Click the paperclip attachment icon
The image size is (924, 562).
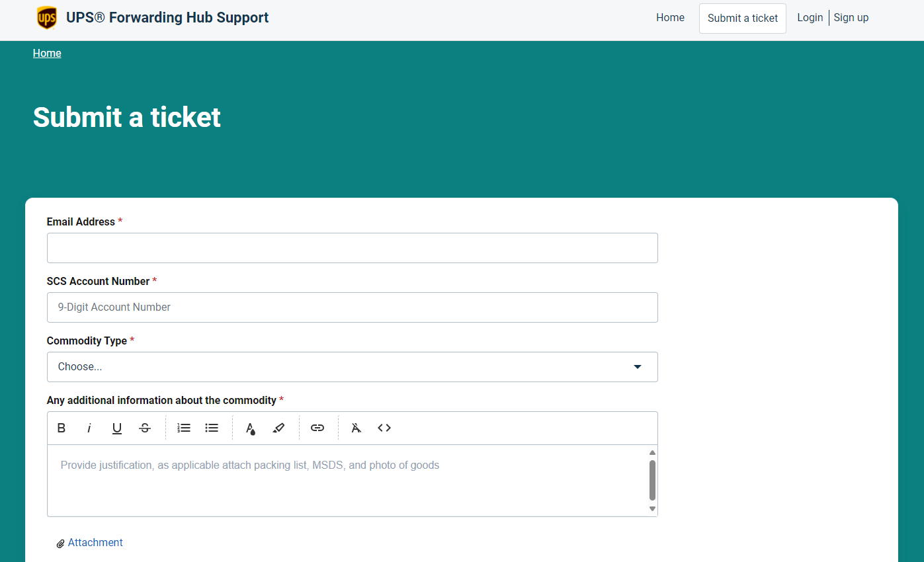click(x=60, y=543)
